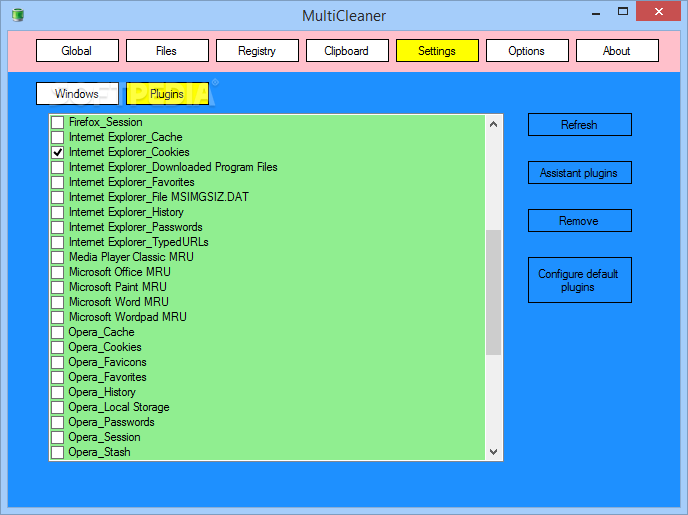Enable Opera_History checkbox
The image size is (688, 515).
[x=57, y=392]
